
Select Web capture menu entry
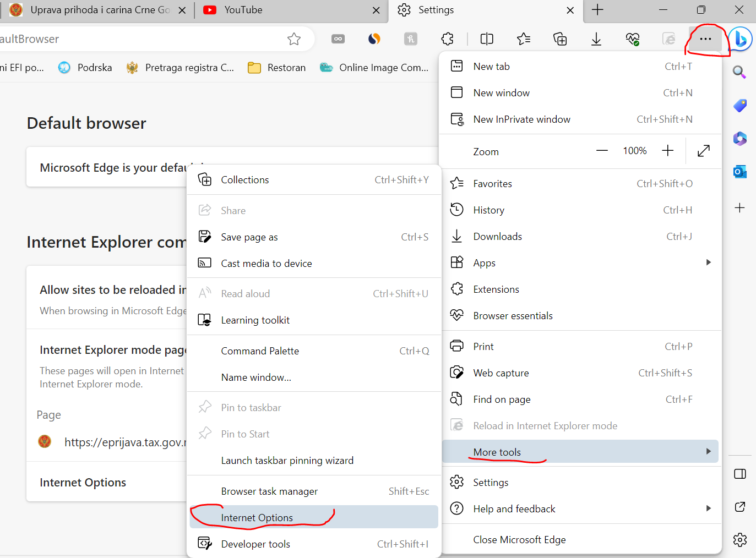(x=580, y=373)
